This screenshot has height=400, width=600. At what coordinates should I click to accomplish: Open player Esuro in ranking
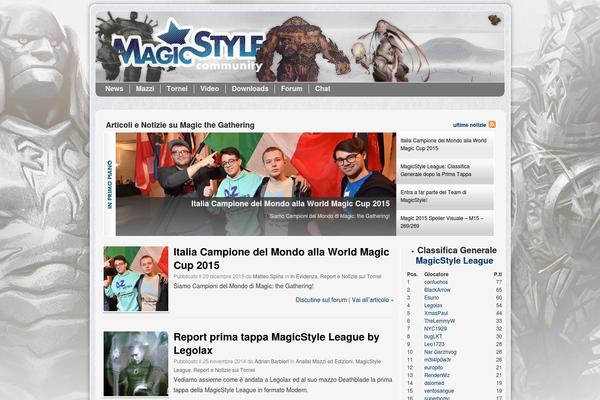click(x=431, y=298)
